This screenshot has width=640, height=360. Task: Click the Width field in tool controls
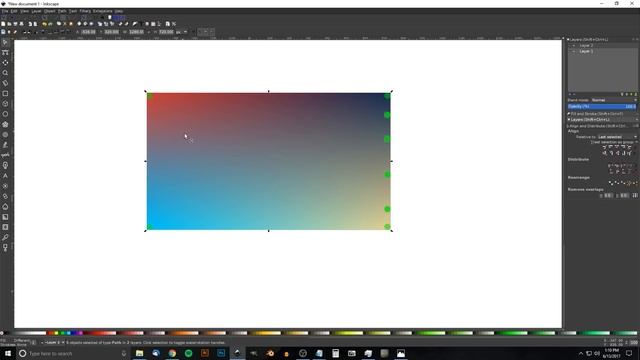136,32
